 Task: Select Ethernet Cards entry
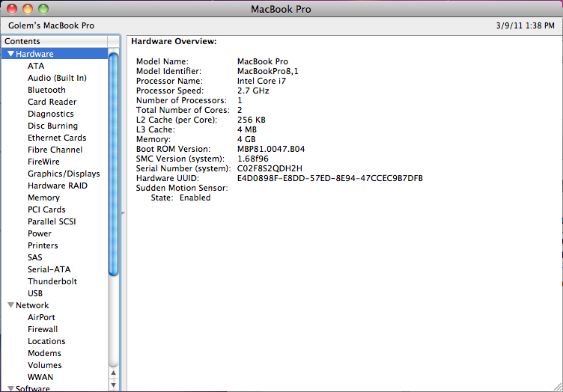(x=57, y=138)
